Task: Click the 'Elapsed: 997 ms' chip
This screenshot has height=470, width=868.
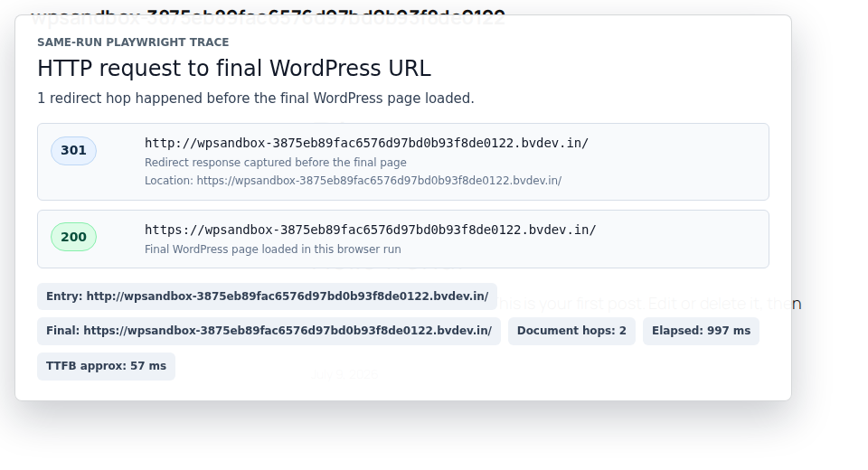Action: click(x=701, y=331)
